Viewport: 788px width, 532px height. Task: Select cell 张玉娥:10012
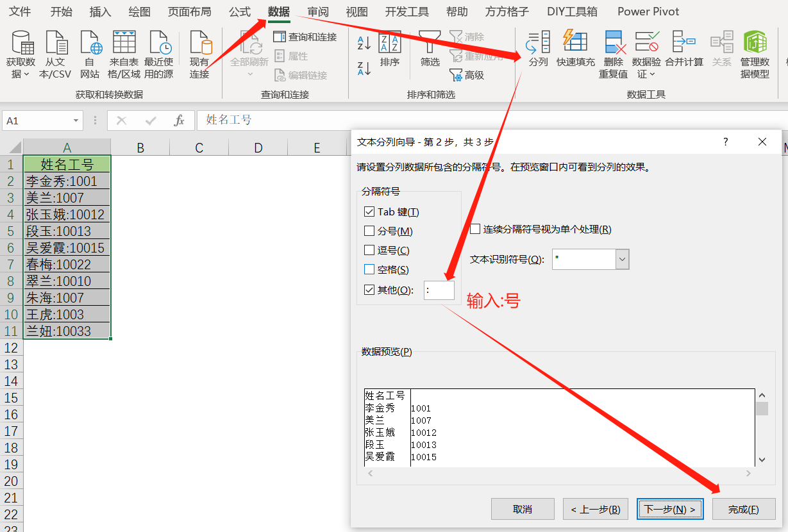click(67, 214)
